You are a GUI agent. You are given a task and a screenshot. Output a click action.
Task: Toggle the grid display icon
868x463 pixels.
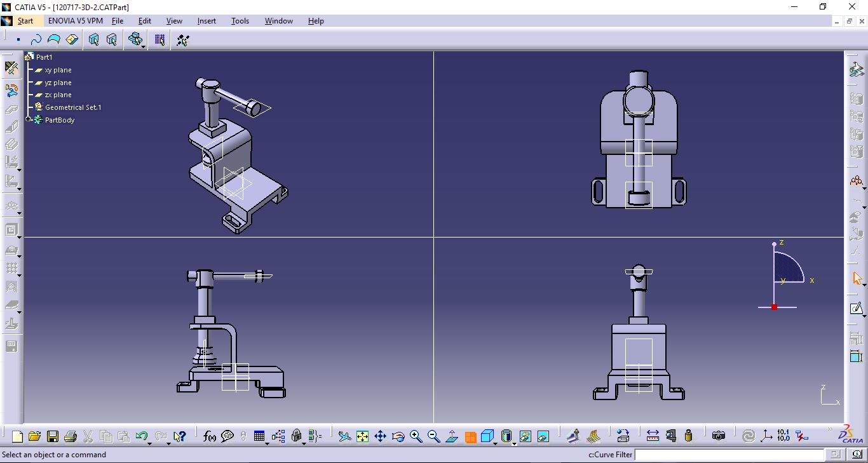click(x=261, y=436)
